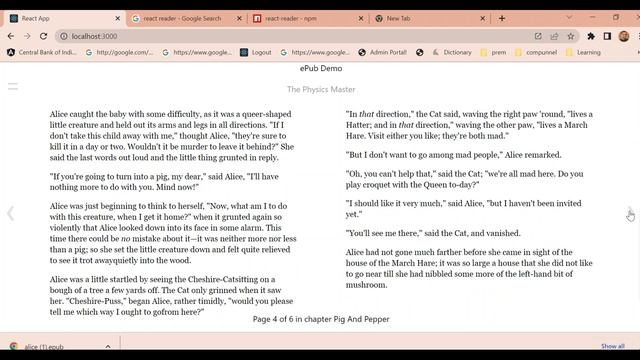Image resolution: width=640 pixels, height=360 pixels.
Task: Open a new browser tab
Action: [502, 18]
